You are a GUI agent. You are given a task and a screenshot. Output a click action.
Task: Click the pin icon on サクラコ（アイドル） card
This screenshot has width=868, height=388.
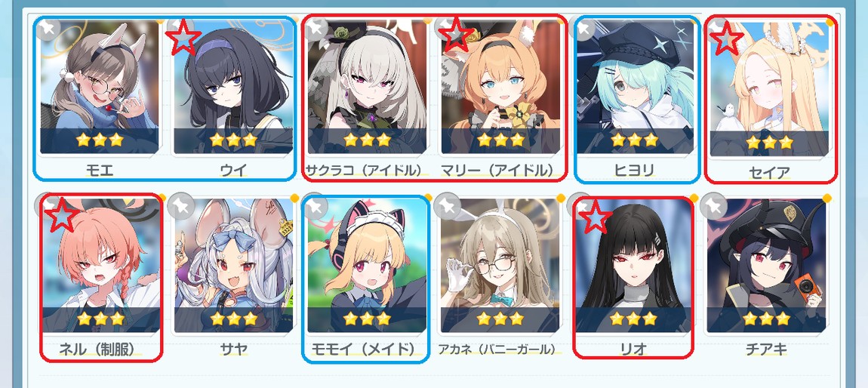click(x=317, y=28)
